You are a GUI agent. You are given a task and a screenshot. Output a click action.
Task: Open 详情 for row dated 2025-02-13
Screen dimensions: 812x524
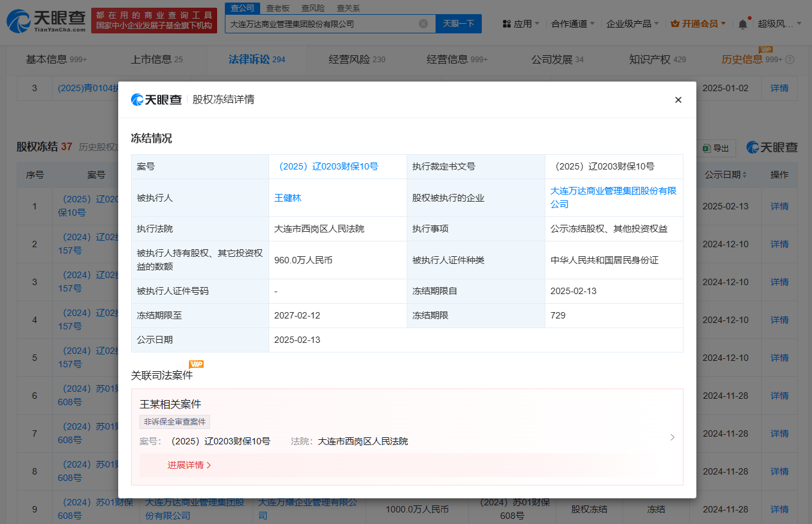pyautogui.click(x=779, y=206)
